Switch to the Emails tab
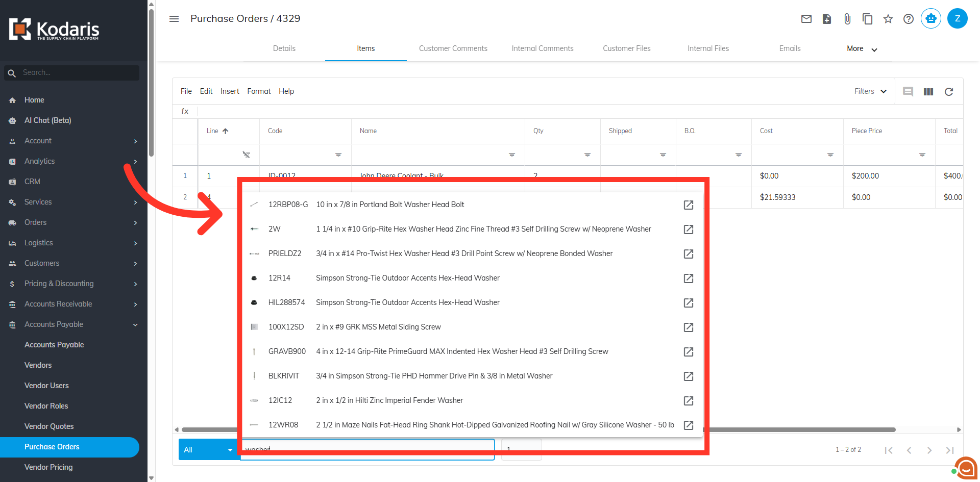 790,48
